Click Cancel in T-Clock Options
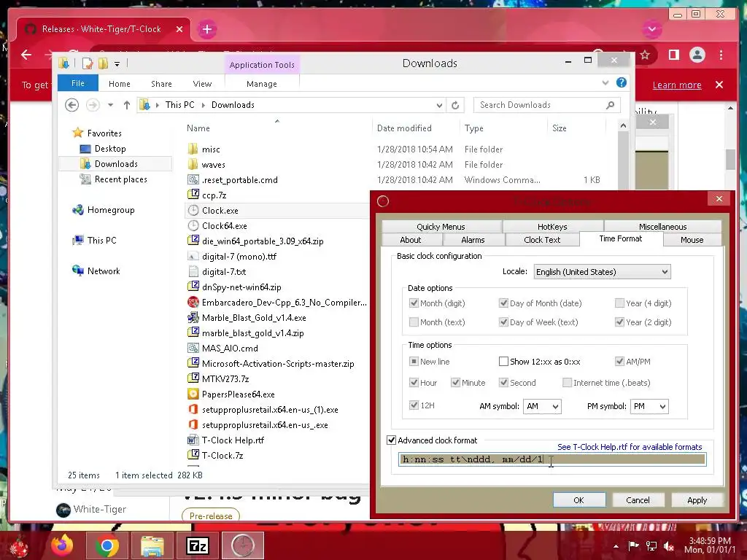This screenshot has height=560, width=747. [x=638, y=500]
